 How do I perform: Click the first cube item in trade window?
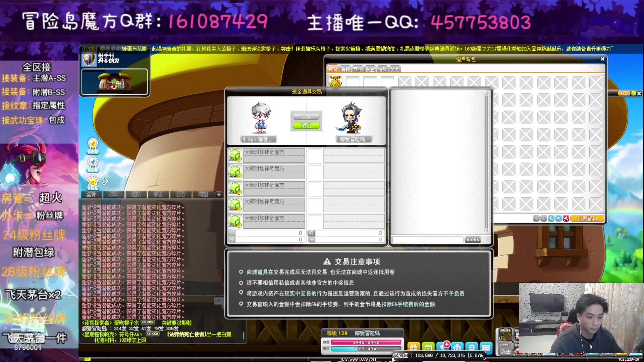[235, 156]
